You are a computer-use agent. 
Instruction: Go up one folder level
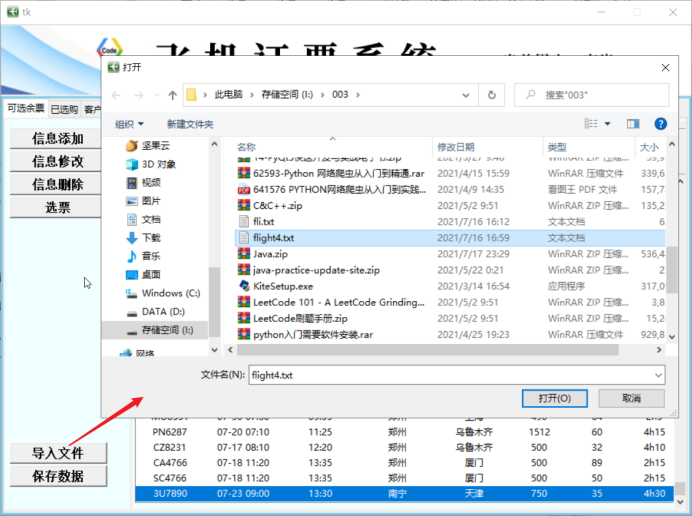(x=173, y=95)
